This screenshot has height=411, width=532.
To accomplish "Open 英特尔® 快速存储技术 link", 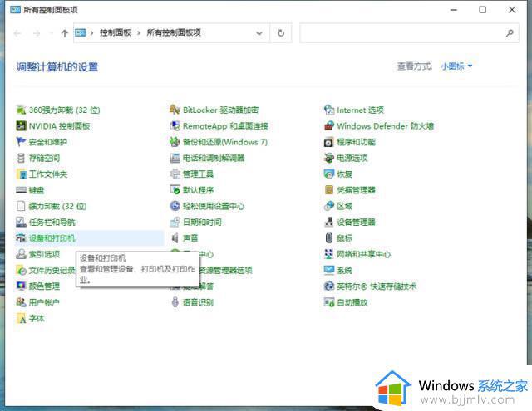I will 377,286.
